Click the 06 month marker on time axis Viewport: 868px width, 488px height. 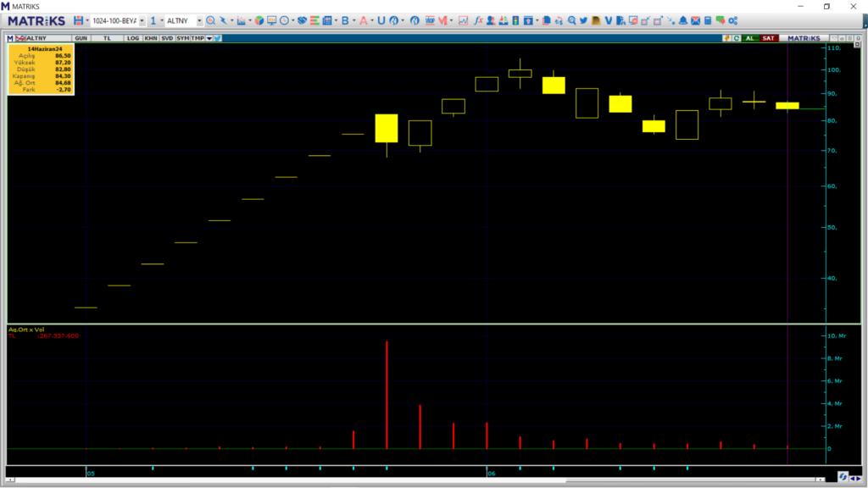[x=491, y=474]
